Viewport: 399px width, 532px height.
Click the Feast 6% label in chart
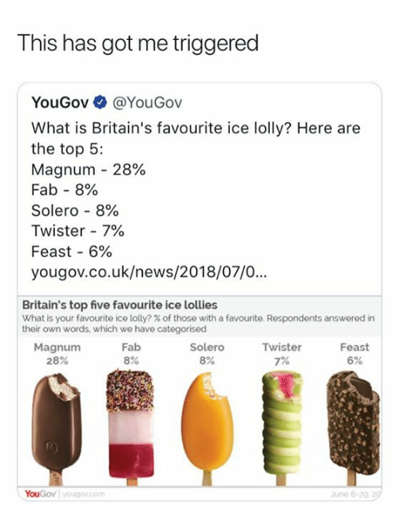[x=354, y=354]
